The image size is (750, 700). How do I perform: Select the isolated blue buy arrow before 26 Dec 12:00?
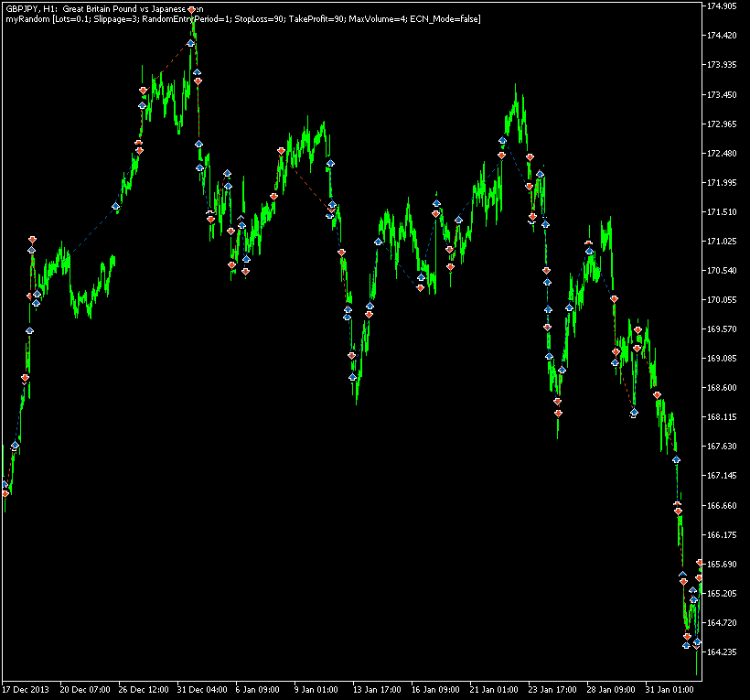[x=115, y=207]
